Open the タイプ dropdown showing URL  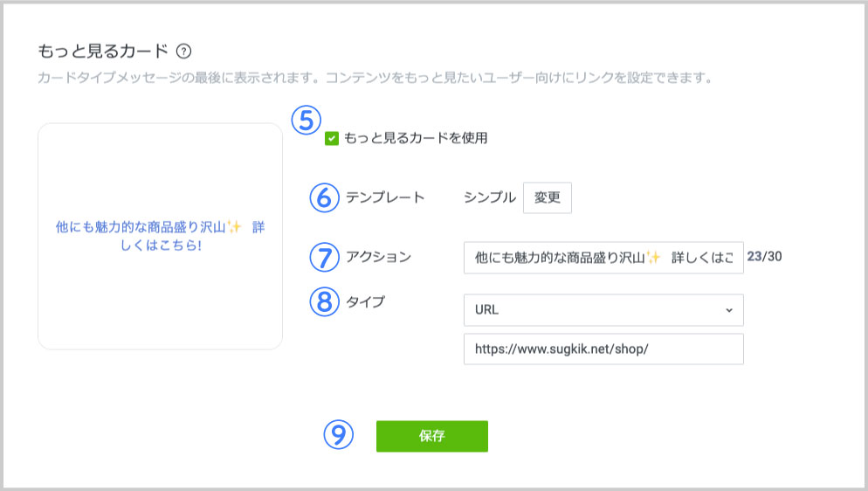[x=603, y=309]
